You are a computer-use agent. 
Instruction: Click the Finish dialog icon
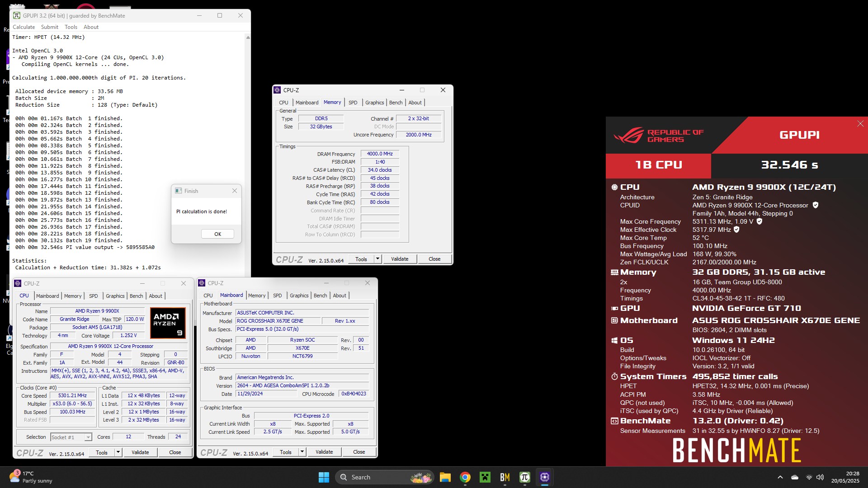pyautogui.click(x=178, y=191)
